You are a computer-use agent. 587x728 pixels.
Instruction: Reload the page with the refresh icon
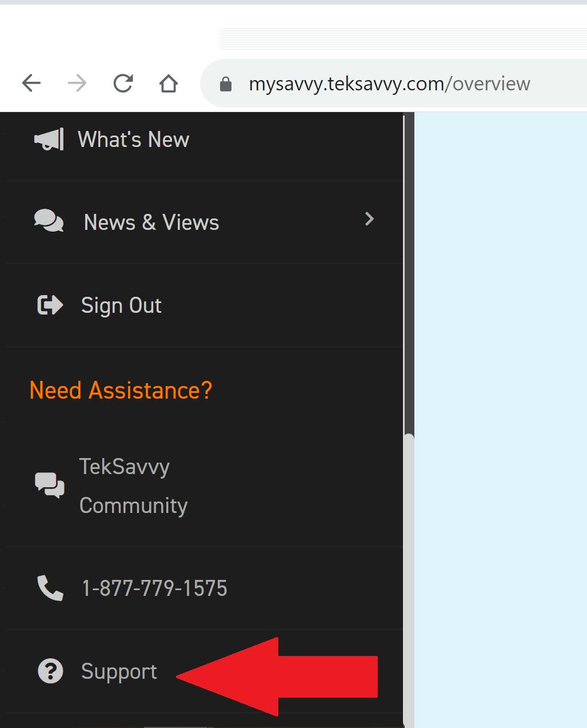(123, 83)
